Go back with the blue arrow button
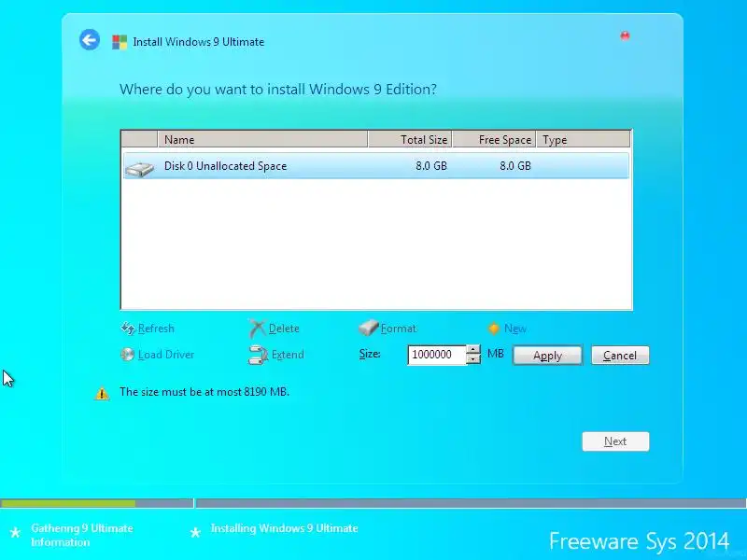 [x=90, y=39]
